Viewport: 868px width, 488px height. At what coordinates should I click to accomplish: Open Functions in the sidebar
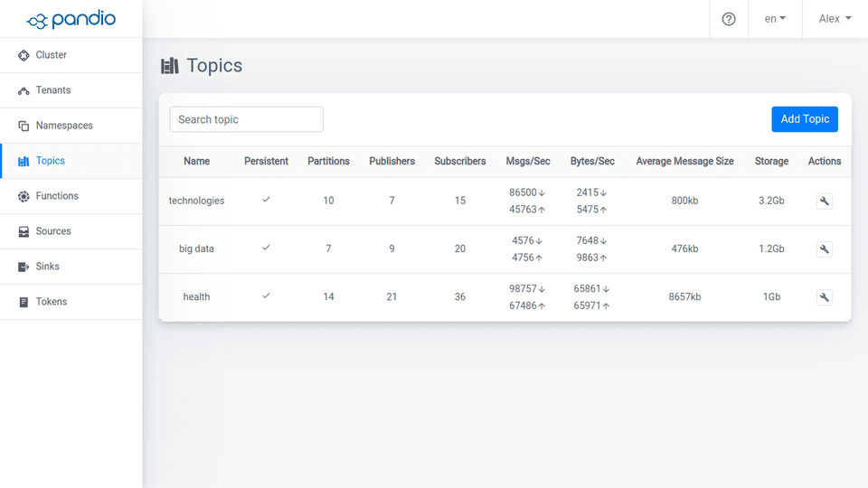pyautogui.click(x=71, y=196)
